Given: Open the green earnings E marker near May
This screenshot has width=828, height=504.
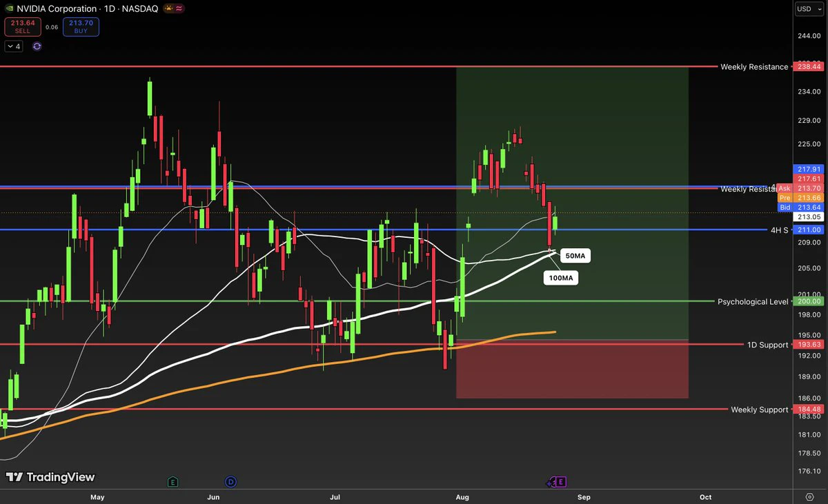Looking at the screenshot, I should 172,481.
